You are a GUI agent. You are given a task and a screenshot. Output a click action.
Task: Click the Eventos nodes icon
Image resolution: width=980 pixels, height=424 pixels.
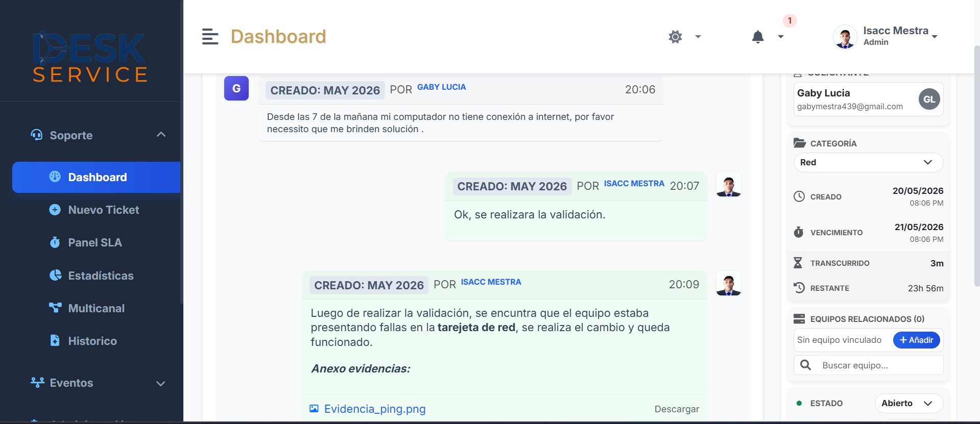(x=37, y=382)
